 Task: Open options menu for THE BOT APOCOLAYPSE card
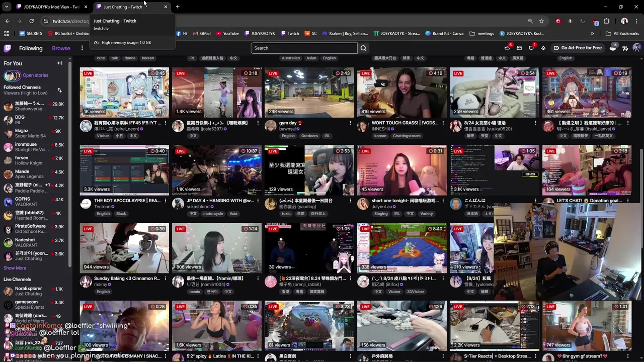tap(166, 201)
